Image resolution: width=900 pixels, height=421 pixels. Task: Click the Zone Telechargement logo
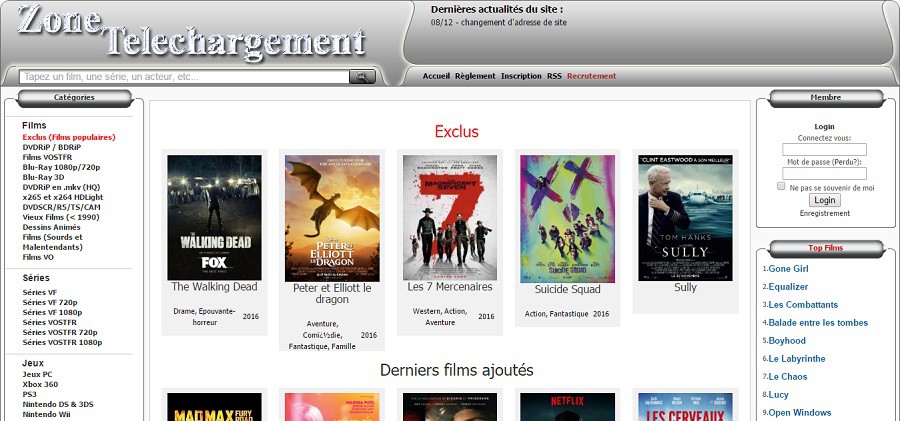pos(191,32)
